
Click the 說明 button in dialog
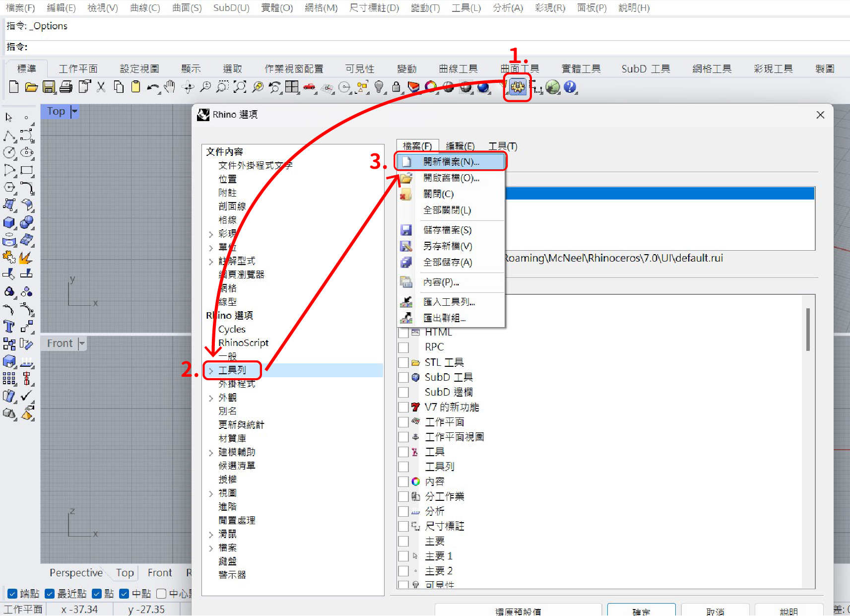(788, 611)
